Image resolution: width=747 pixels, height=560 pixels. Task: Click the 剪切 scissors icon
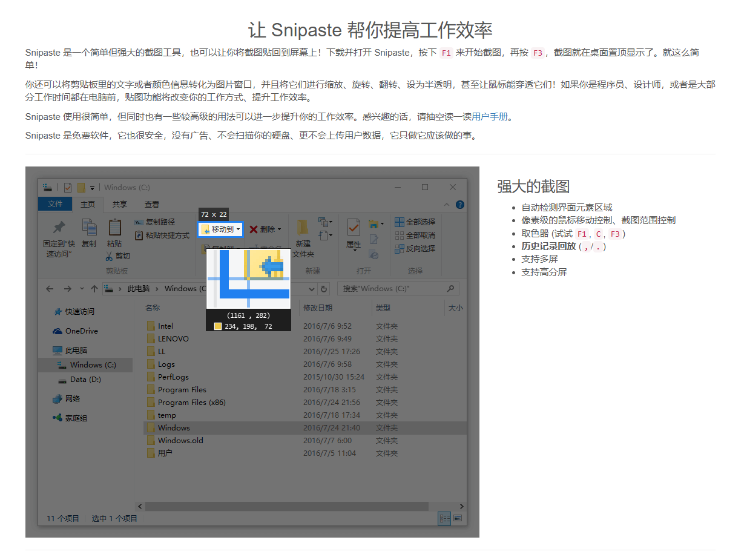tap(109, 255)
